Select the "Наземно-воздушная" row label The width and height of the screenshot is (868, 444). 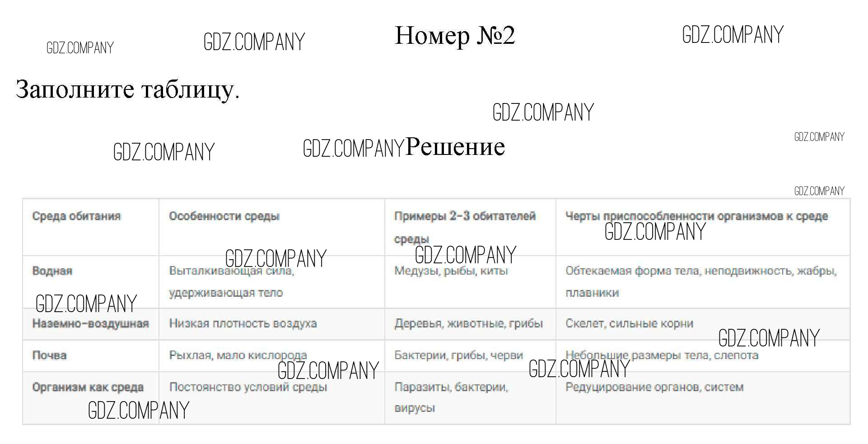90,323
